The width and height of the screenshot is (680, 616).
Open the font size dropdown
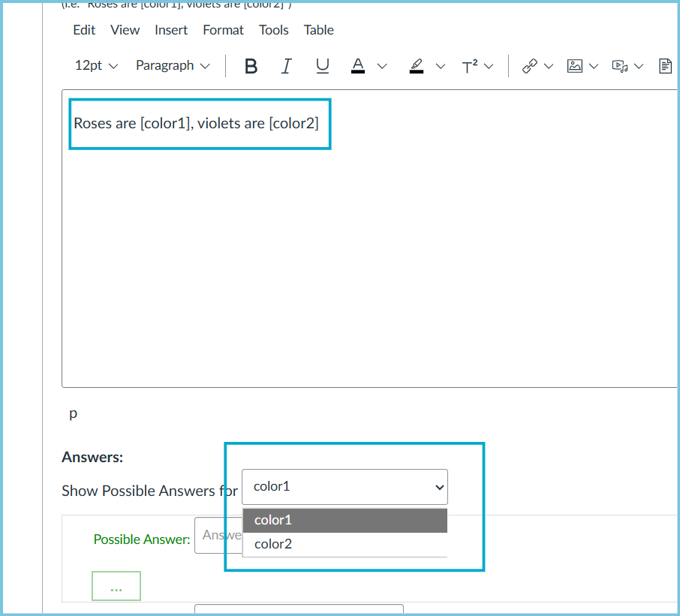coord(96,66)
